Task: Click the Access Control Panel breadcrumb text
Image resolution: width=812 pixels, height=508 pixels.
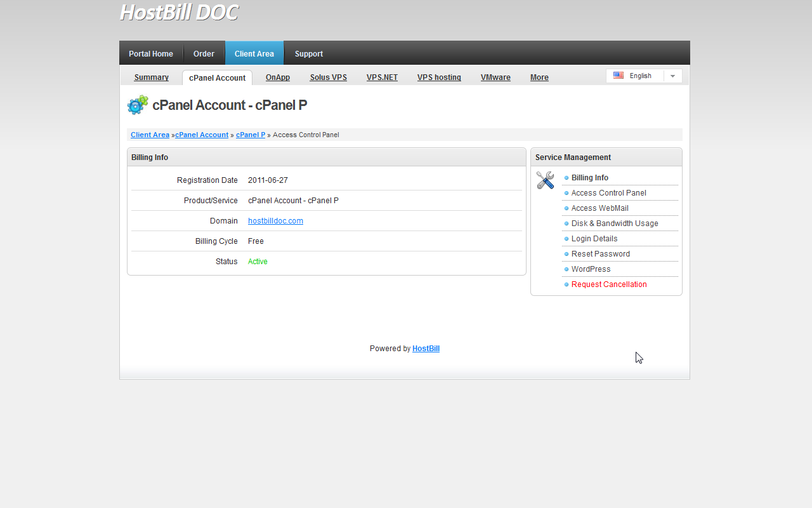Action: click(x=306, y=135)
